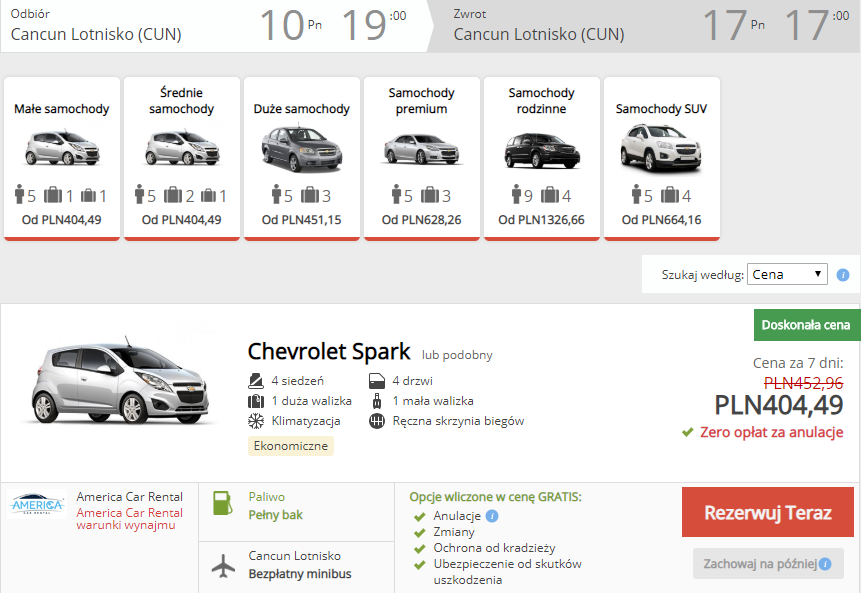Click the green check beside Zero opłat za anulacje
Image resolution: width=861 pixels, height=593 pixels.
(x=687, y=432)
